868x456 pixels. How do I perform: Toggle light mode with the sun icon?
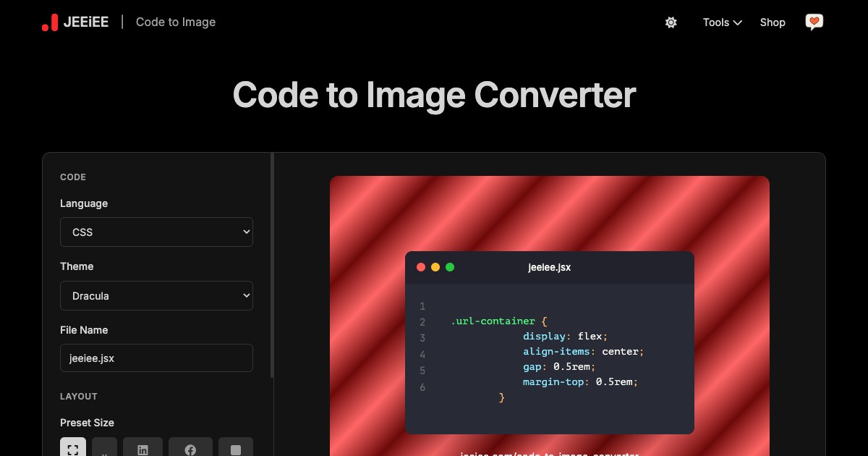click(671, 22)
